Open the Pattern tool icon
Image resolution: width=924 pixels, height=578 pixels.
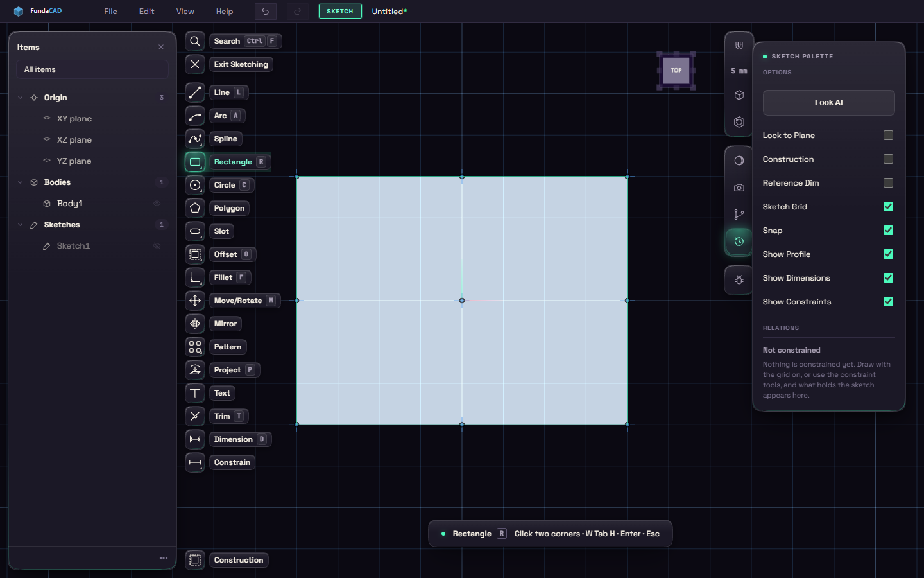point(195,347)
